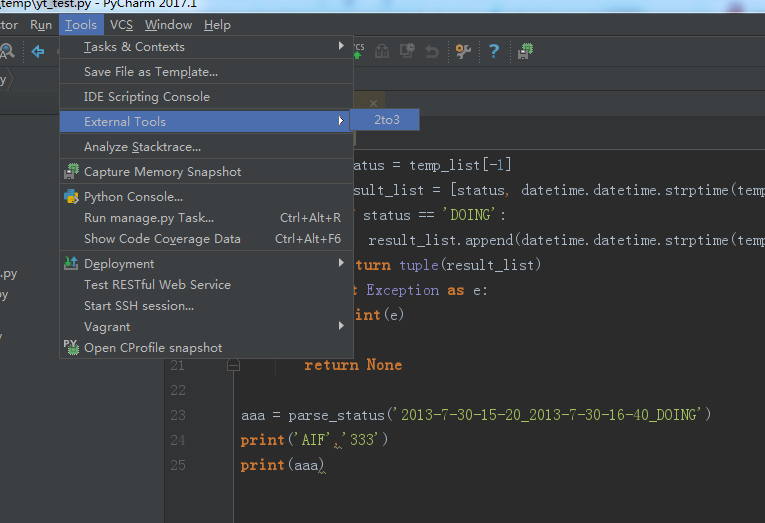Choose Run manage.py Task
765x523 pixels.
206,218
